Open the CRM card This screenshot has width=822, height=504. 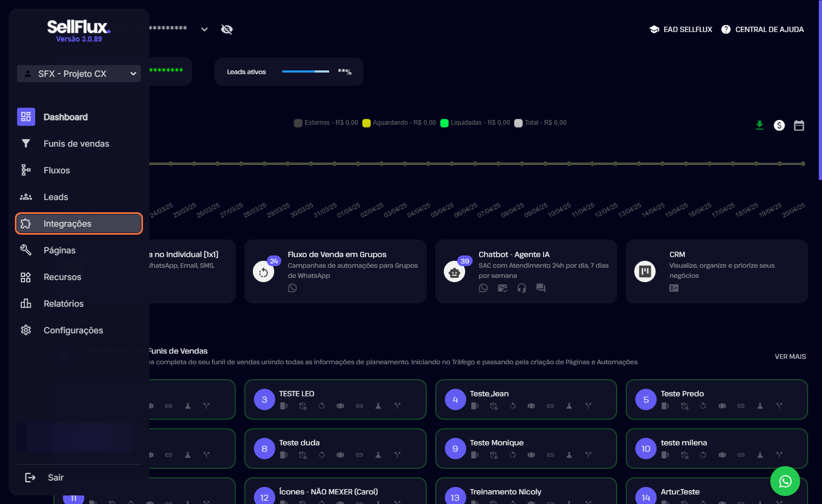tap(717, 271)
